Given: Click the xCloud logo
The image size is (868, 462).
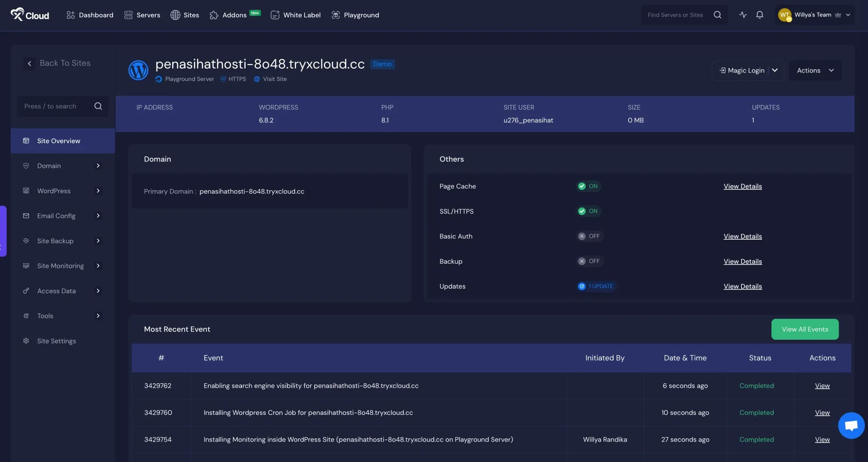Looking at the screenshot, I should click(x=30, y=15).
